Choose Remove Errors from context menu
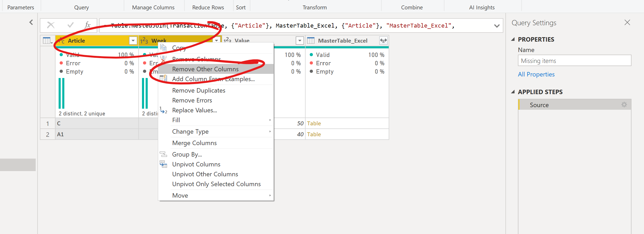Screen dimensions: 644x234 pos(216,100)
